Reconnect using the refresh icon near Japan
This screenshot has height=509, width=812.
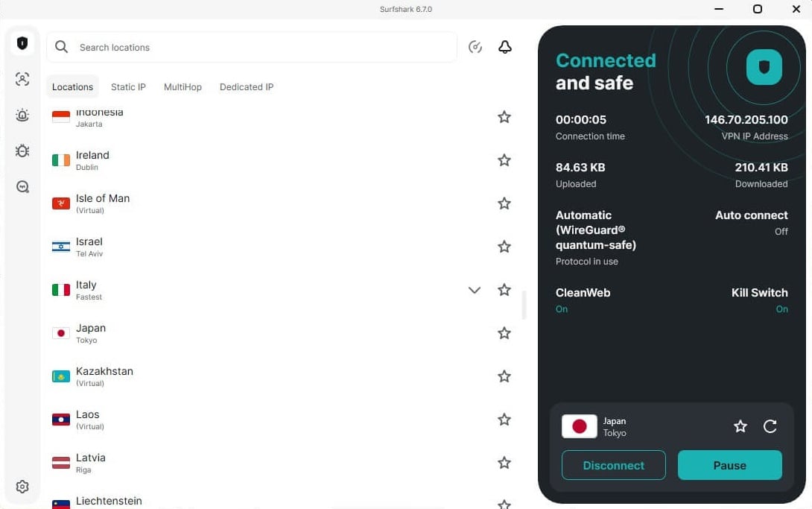coord(770,426)
